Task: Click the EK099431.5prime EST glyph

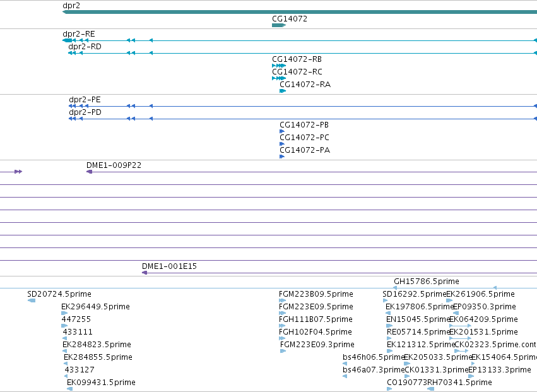Action: pyautogui.click(x=69, y=389)
